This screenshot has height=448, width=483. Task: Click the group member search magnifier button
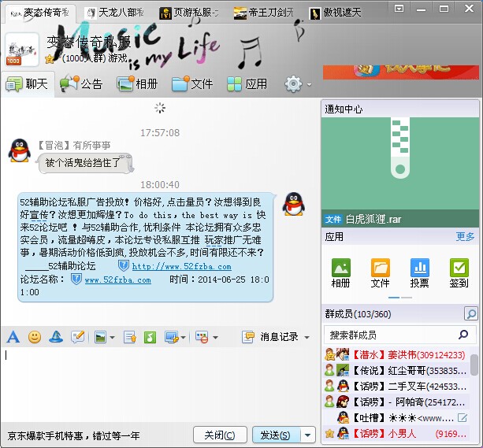pyautogui.click(x=471, y=313)
